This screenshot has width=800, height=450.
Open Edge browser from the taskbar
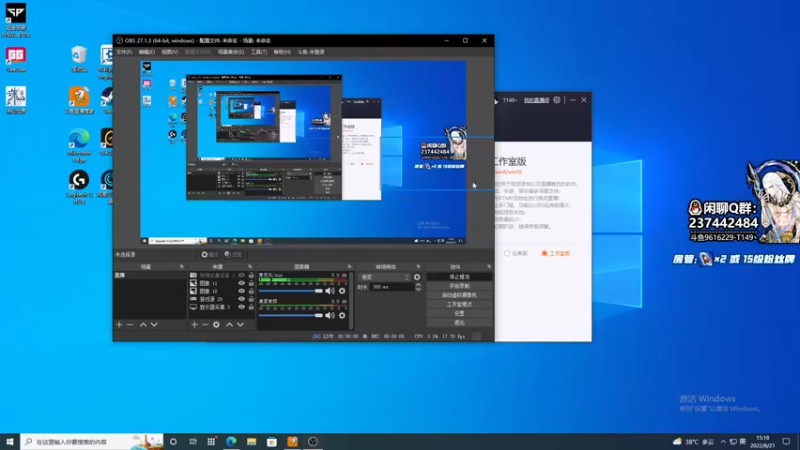pyautogui.click(x=231, y=441)
